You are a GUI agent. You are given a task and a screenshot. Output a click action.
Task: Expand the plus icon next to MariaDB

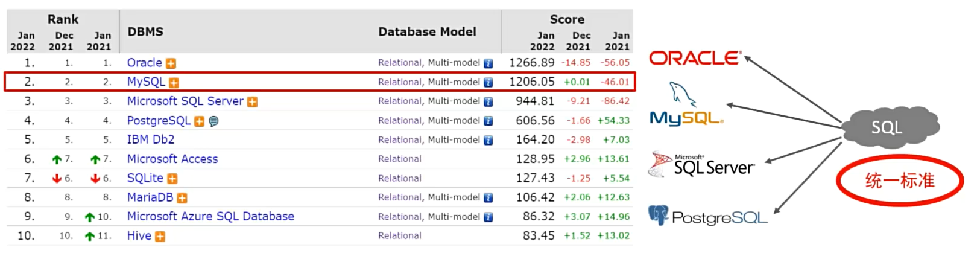tap(182, 198)
